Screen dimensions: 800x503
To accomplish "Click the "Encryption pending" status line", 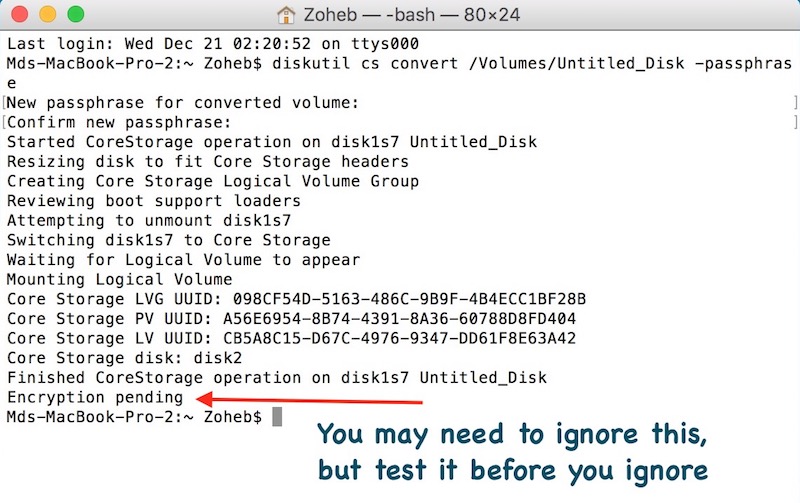I will click(x=95, y=397).
